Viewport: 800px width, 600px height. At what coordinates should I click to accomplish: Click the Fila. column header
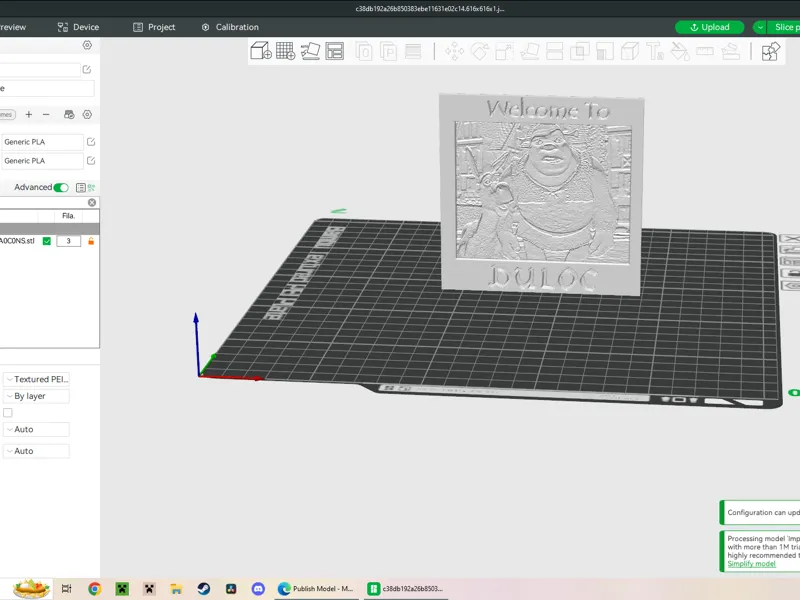pyautogui.click(x=68, y=216)
